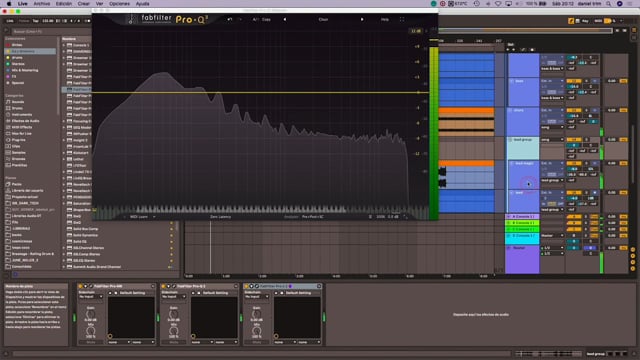Expand Console 1 entry in browser list

pyautogui.click(x=64, y=45)
